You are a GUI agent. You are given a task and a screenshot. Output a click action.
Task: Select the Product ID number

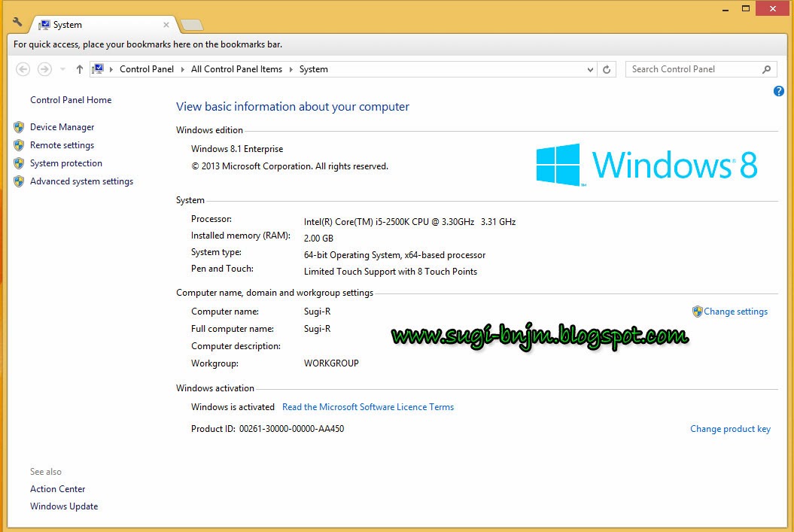coord(292,429)
